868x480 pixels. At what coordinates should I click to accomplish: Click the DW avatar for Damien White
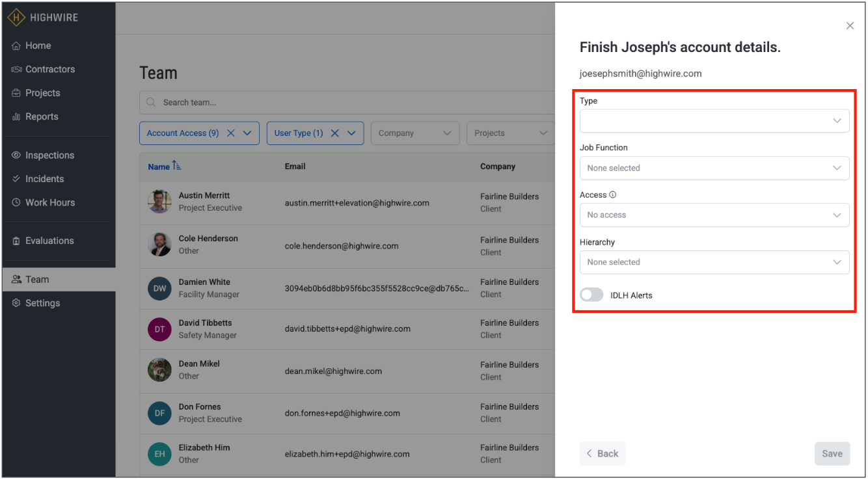coord(159,288)
